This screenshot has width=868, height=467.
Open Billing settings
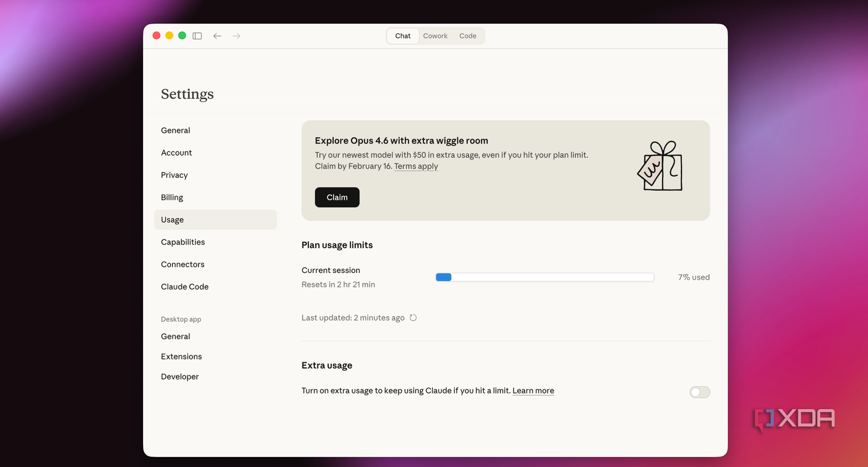coord(216,197)
